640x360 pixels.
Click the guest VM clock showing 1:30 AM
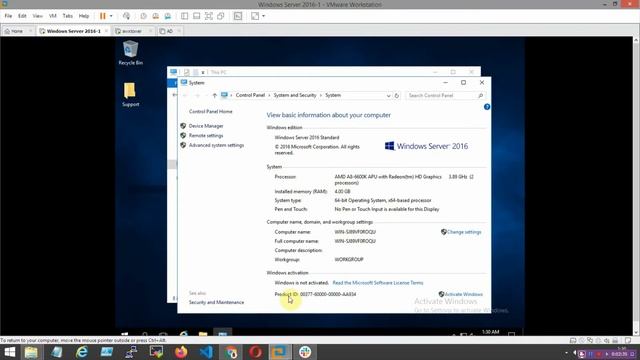tap(491, 332)
